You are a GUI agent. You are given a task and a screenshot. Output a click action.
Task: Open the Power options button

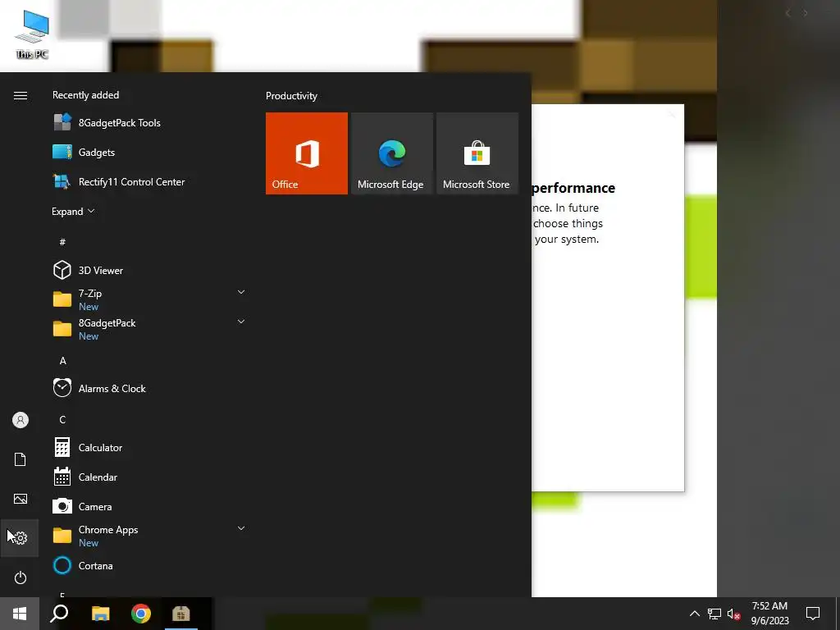coord(20,577)
